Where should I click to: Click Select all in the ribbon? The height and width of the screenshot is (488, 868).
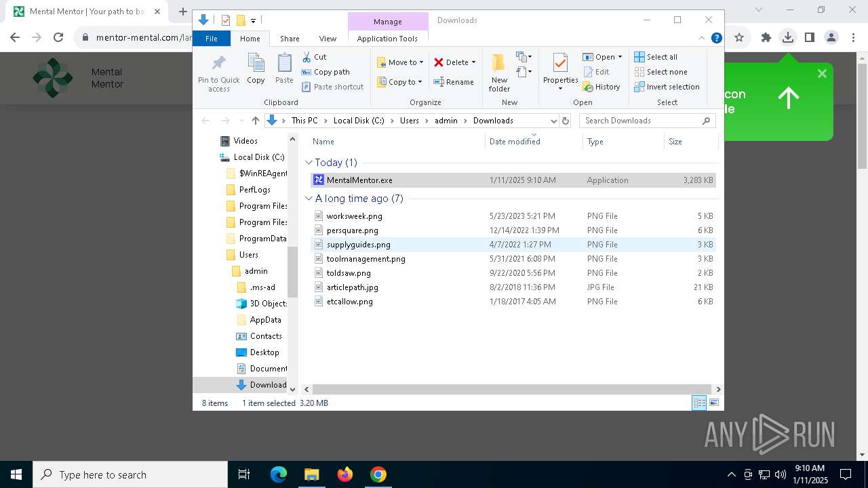[x=656, y=57]
